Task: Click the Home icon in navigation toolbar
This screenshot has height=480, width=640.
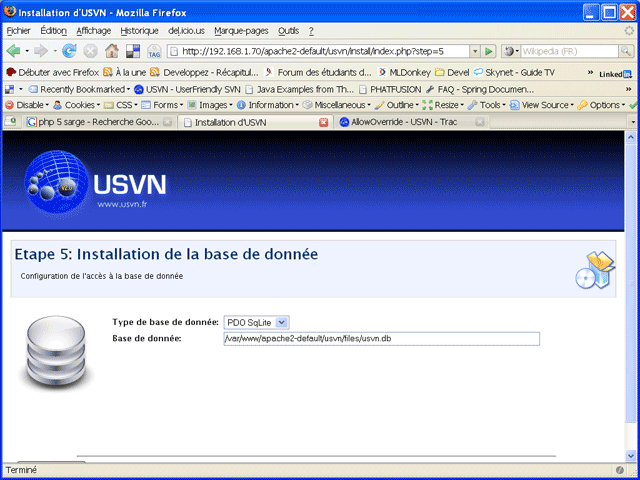Action: point(112,51)
